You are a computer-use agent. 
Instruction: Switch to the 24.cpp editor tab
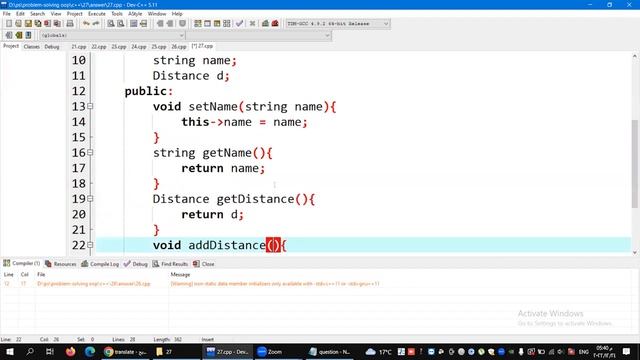(x=139, y=47)
